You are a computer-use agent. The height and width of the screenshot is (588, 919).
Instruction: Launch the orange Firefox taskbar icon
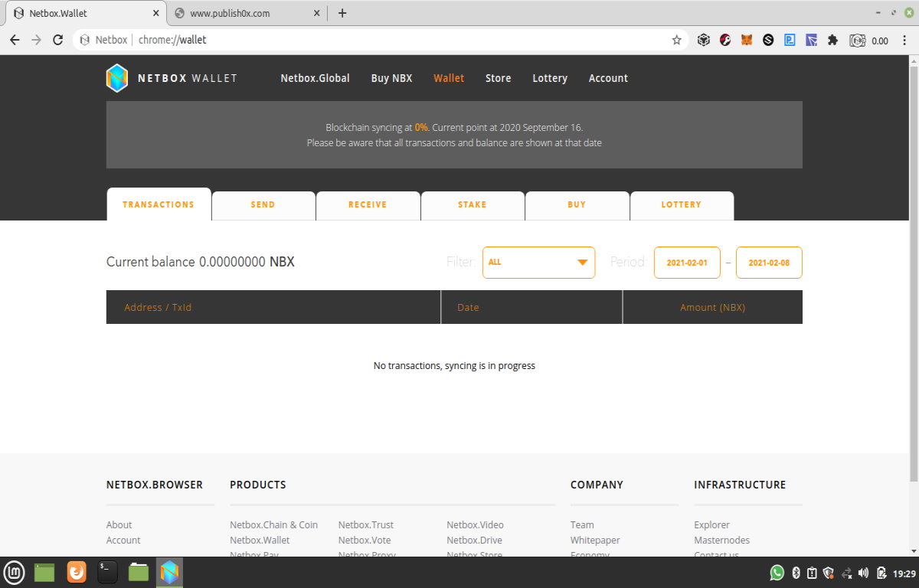[77, 572]
